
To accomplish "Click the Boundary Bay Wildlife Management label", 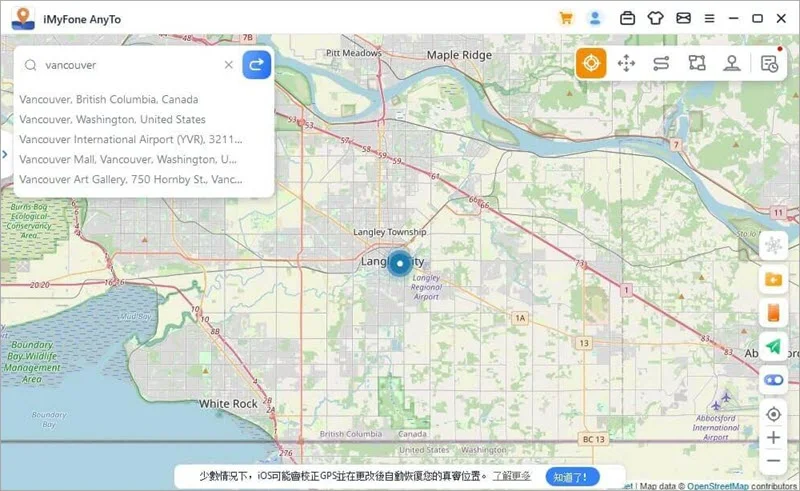I will 32,362.
